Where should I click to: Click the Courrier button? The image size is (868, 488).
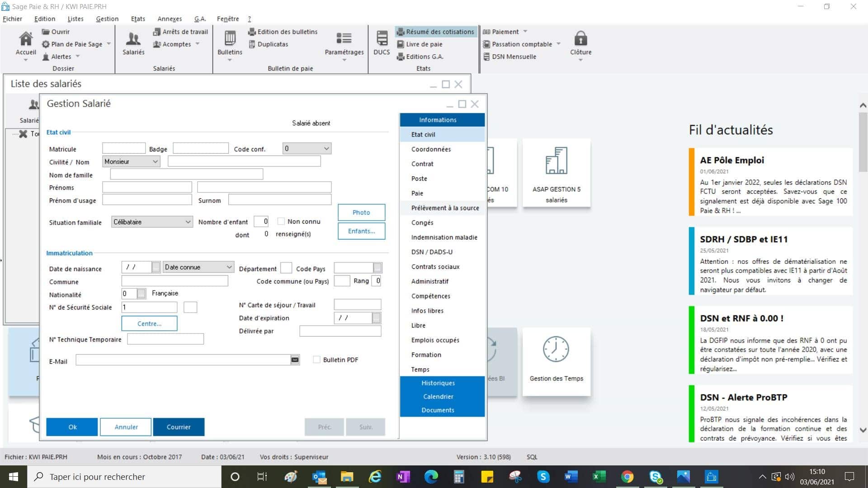point(179,427)
